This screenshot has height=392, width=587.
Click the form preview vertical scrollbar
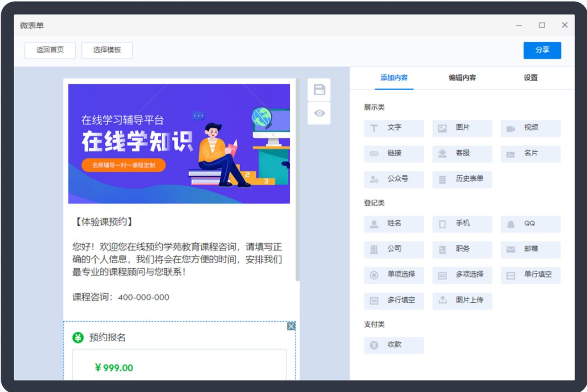point(297,180)
